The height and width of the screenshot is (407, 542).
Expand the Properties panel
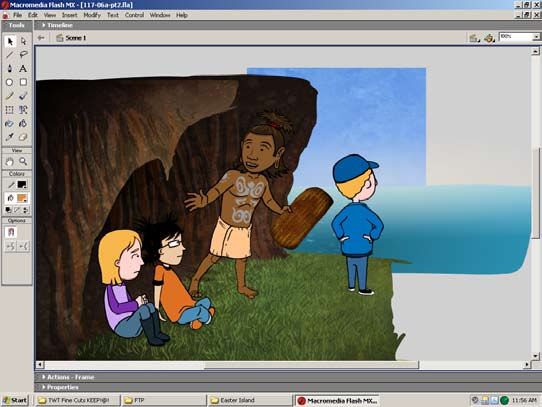(x=44, y=387)
